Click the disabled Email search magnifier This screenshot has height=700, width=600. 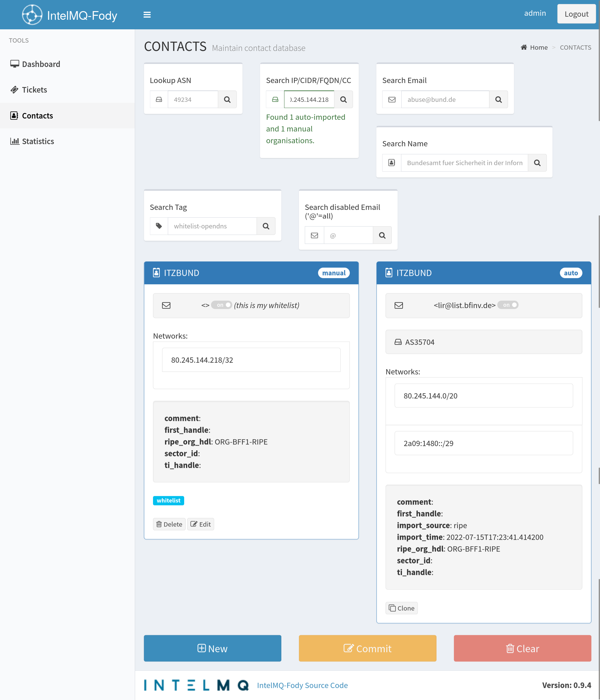[382, 235]
